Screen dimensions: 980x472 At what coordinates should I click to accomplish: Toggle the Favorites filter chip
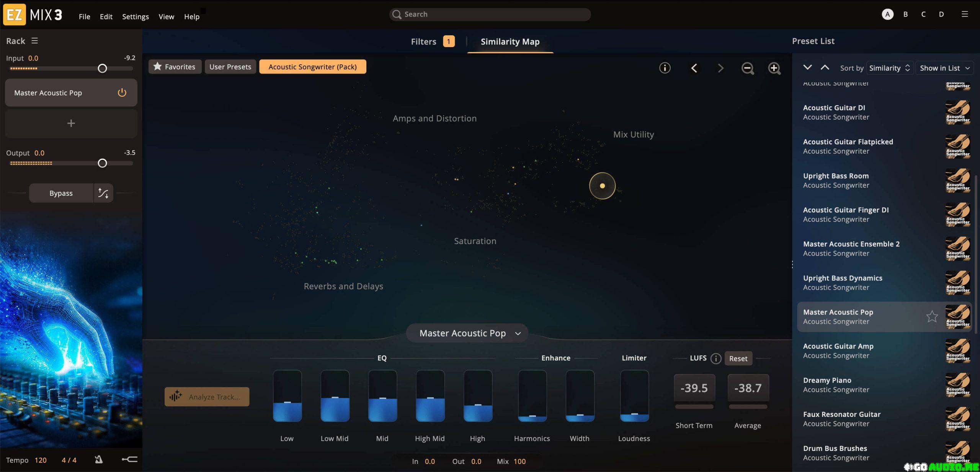click(x=175, y=67)
